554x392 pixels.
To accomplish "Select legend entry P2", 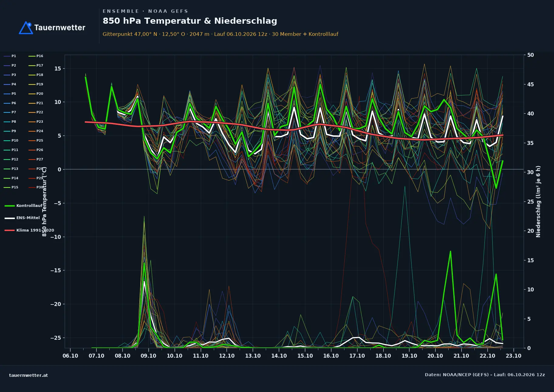I will pyautogui.click(x=10, y=65).
